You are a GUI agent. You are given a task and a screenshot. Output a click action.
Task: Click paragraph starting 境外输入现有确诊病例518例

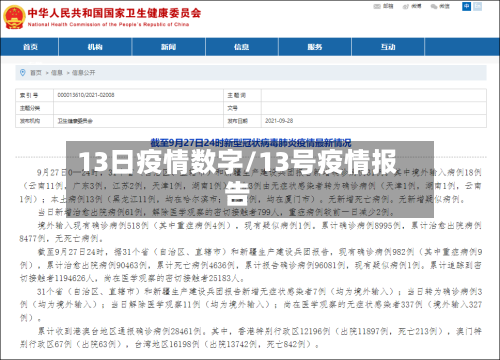click(250, 232)
